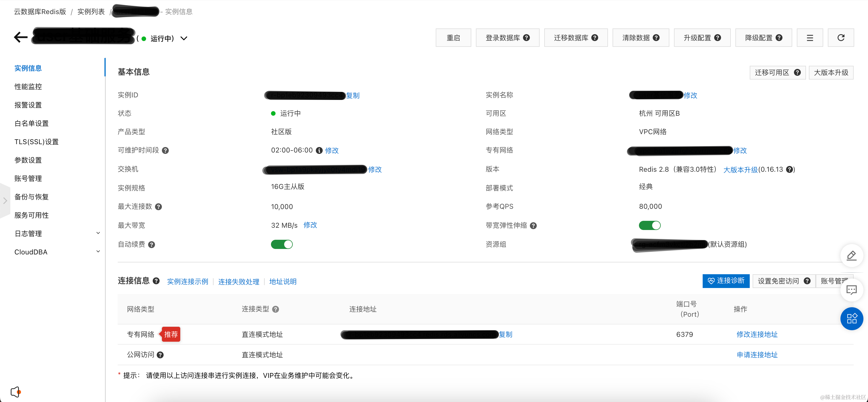The image size is (868, 402).
Task: Open the floating chat feedback icon
Action: [851, 290]
